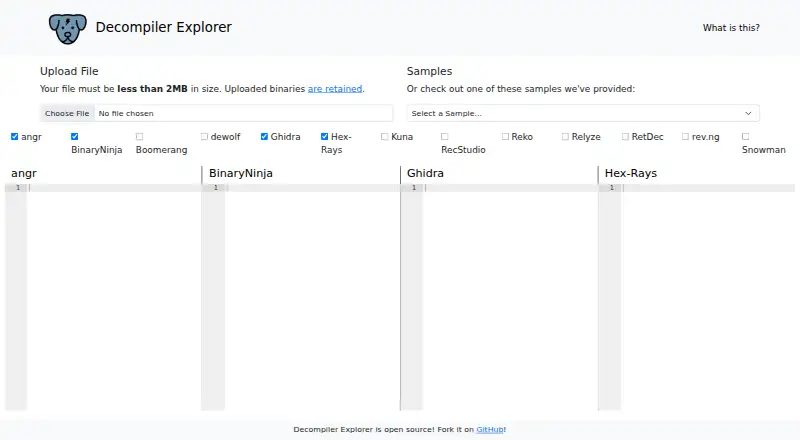Screen dimensions: 800x440
Task: Click line number 1 in Hex-Rays panel
Action: (612, 188)
